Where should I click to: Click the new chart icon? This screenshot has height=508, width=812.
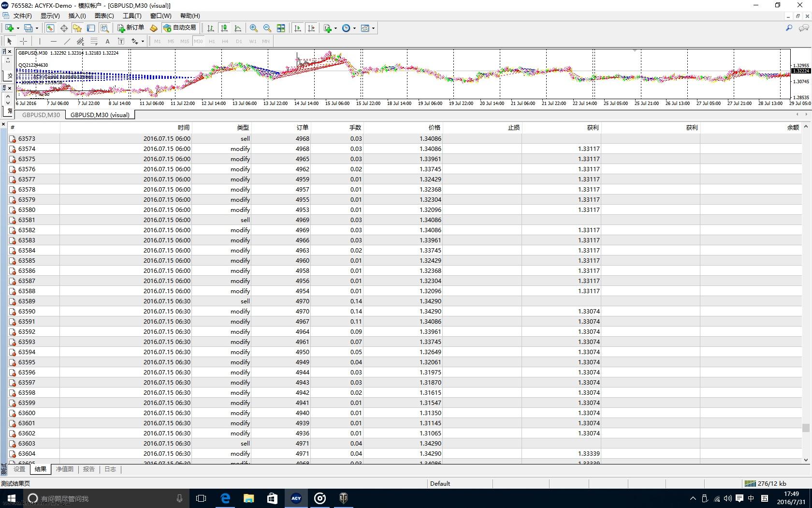[9, 28]
